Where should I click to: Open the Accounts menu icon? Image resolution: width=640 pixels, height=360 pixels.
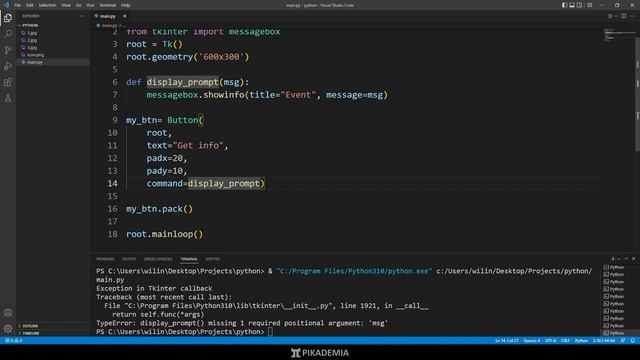pos(8,313)
